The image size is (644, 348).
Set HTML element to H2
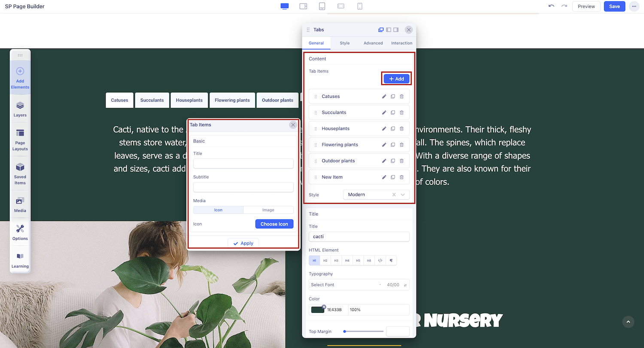click(325, 260)
